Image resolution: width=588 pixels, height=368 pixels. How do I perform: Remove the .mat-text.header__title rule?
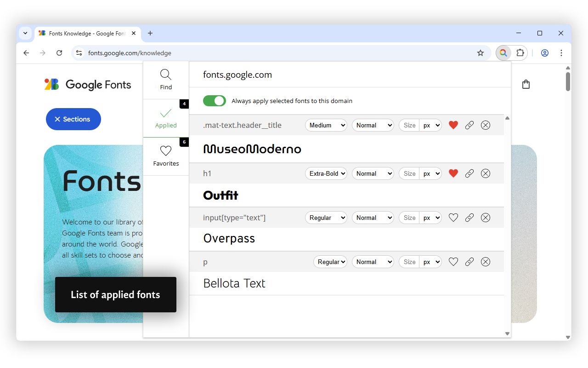pyautogui.click(x=485, y=125)
